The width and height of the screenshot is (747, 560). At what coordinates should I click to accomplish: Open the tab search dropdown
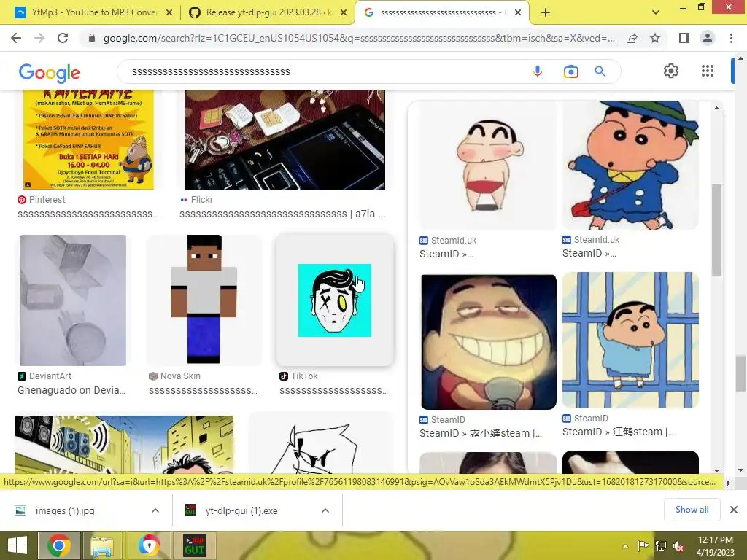point(656,12)
